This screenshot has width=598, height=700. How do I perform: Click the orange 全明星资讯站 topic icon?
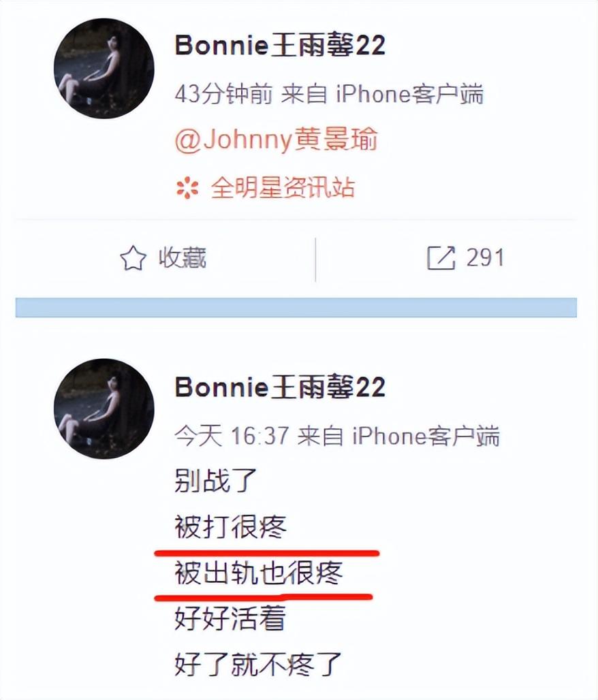(x=187, y=188)
